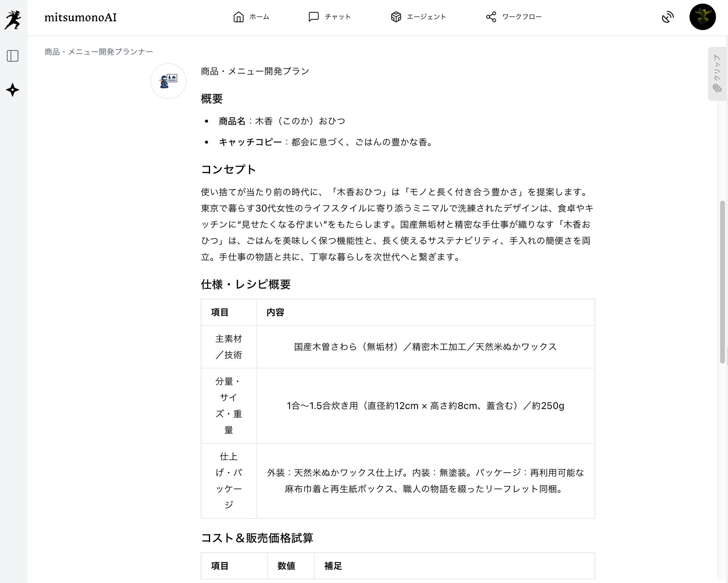Click the home icon in navigation

pyautogui.click(x=238, y=17)
